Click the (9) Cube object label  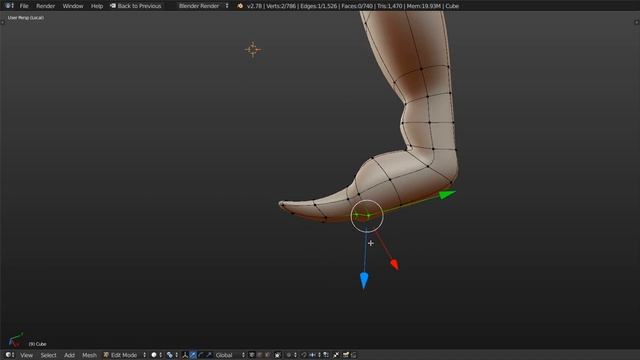(37, 344)
